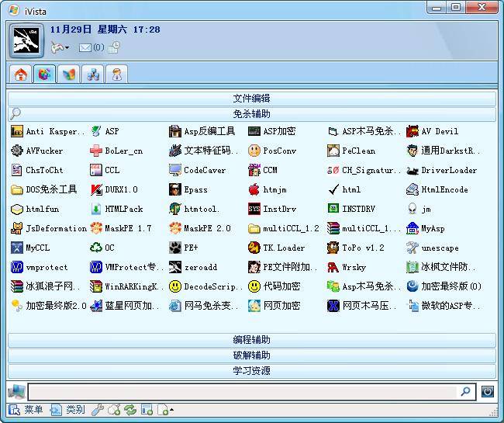Viewport: 504px width, 423px height.
Task: Launch the AVFucker tool
Action: click(x=43, y=151)
